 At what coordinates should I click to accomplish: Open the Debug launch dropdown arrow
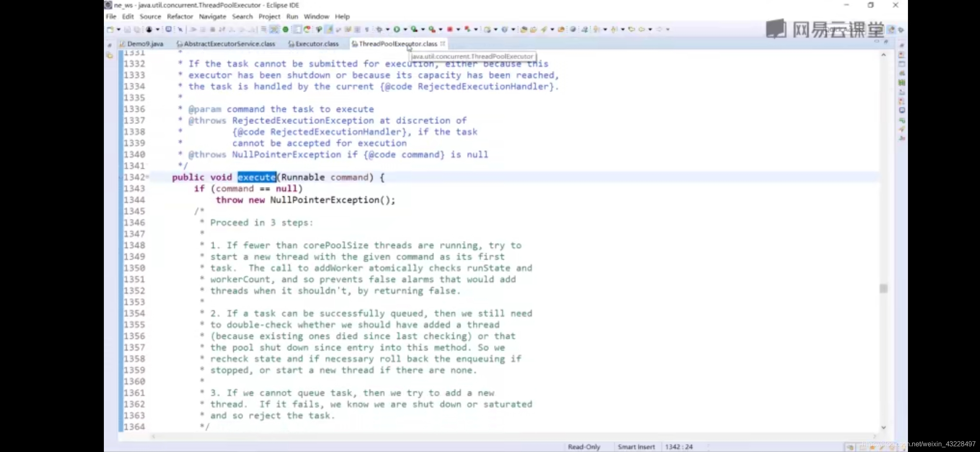(387, 29)
